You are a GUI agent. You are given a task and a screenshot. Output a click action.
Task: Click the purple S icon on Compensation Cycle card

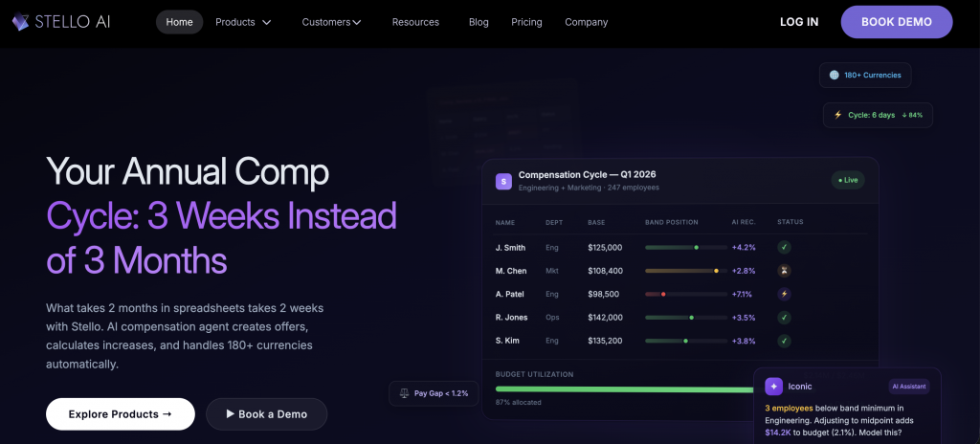[503, 181]
